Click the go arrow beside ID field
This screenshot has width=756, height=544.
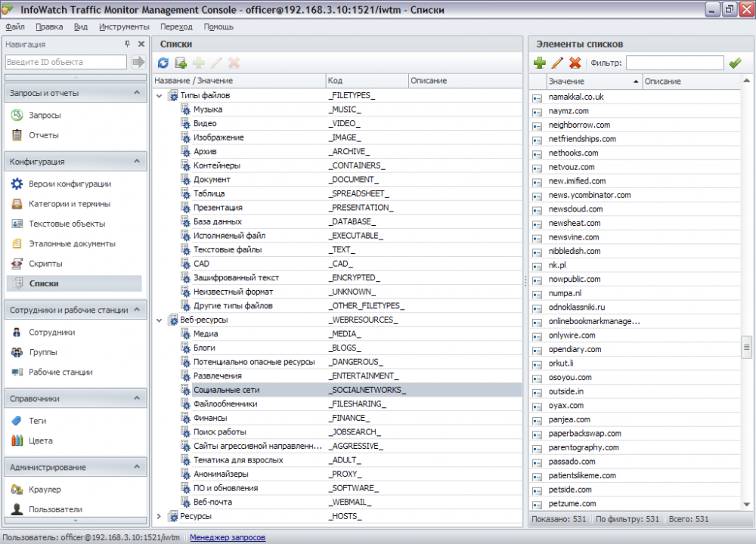(x=138, y=62)
